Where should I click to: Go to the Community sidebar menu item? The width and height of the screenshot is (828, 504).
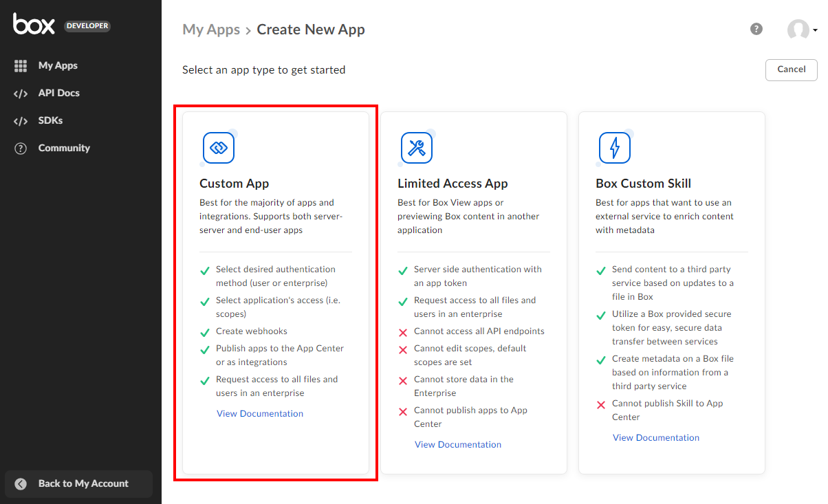click(64, 149)
